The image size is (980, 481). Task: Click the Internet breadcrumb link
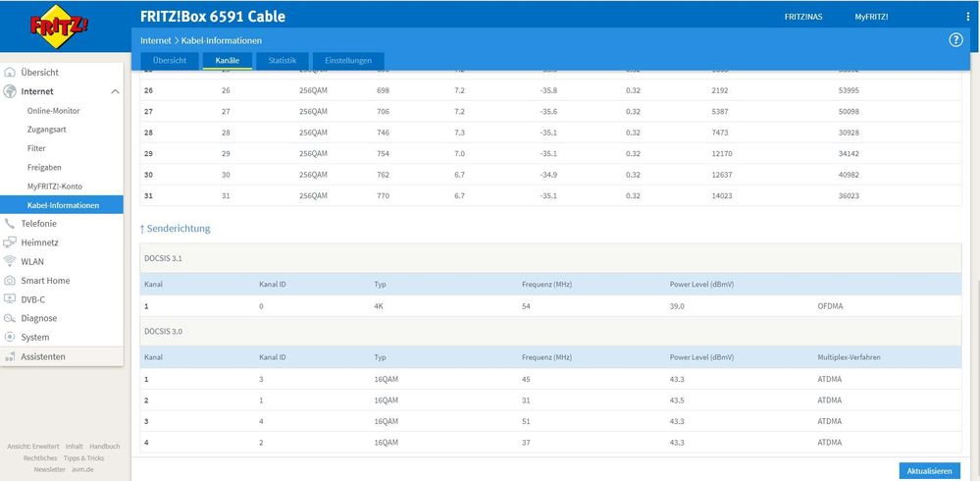pyautogui.click(x=156, y=40)
